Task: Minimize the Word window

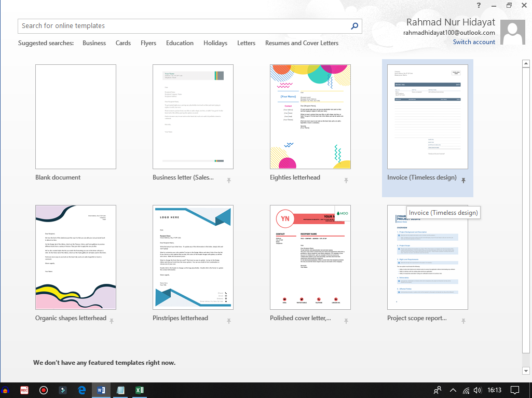Action: (x=494, y=5)
